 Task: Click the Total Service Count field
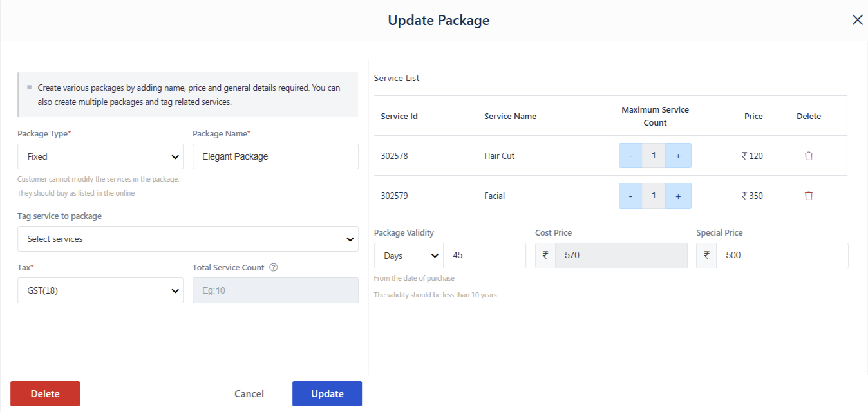click(x=276, y=290)
